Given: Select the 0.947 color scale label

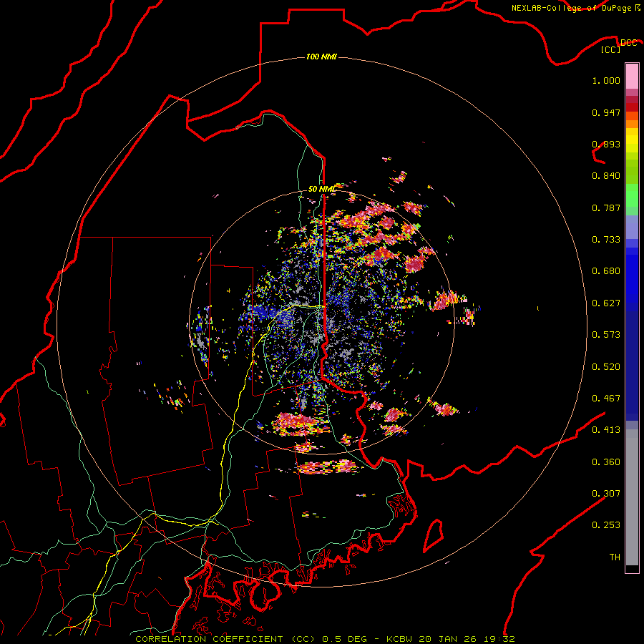Looking at the screenshot, I should tap(606, 112).
